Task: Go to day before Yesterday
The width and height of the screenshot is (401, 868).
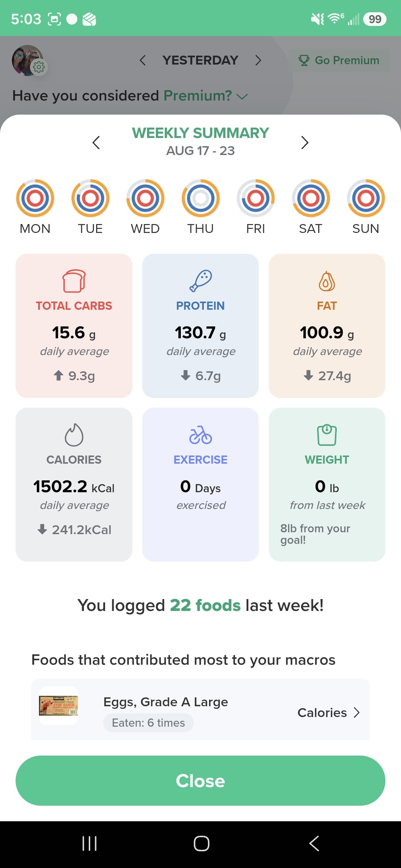Action: (x=143, y=60)
